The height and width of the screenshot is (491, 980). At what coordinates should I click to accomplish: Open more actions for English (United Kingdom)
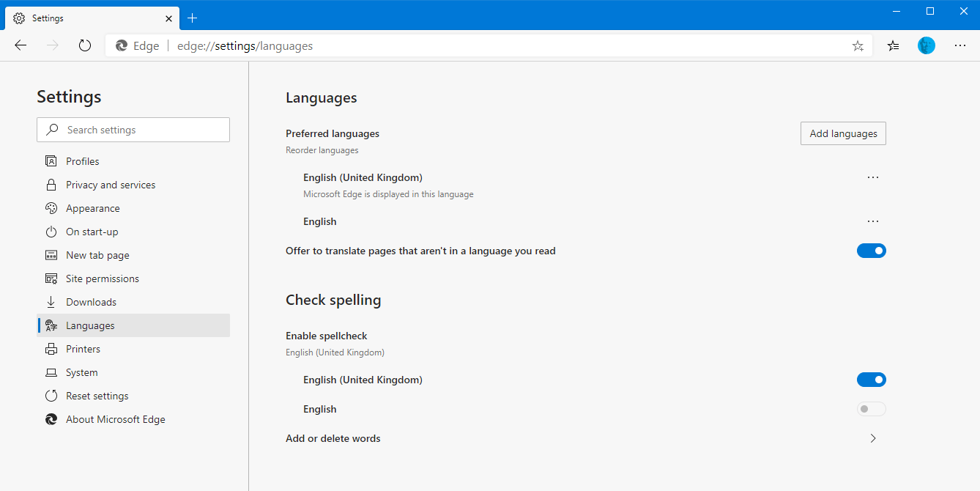[872, 177]
